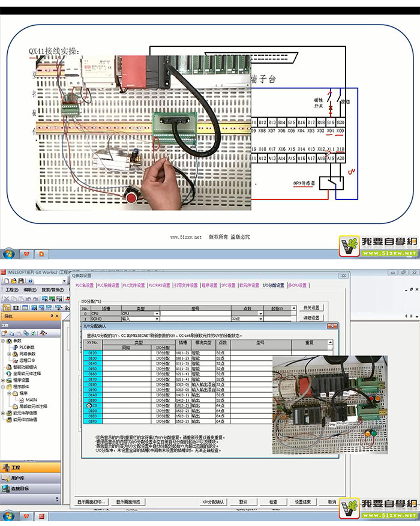This screenshot has width=420, height=526.
Task: Select XY No. cell 01F0
Action: pos(92,422)
